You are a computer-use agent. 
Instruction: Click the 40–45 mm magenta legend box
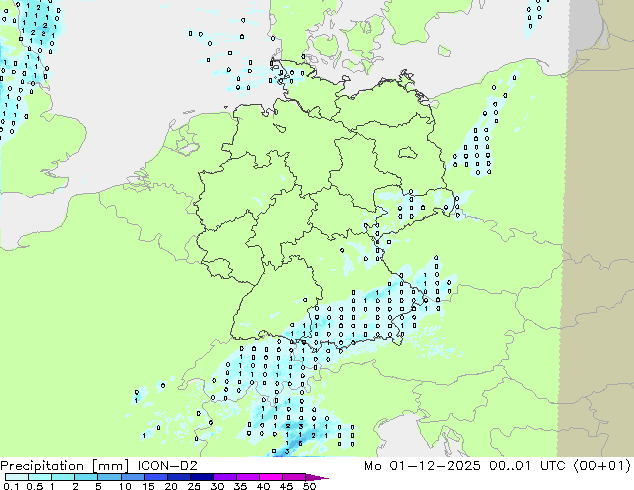click(270, 477)
